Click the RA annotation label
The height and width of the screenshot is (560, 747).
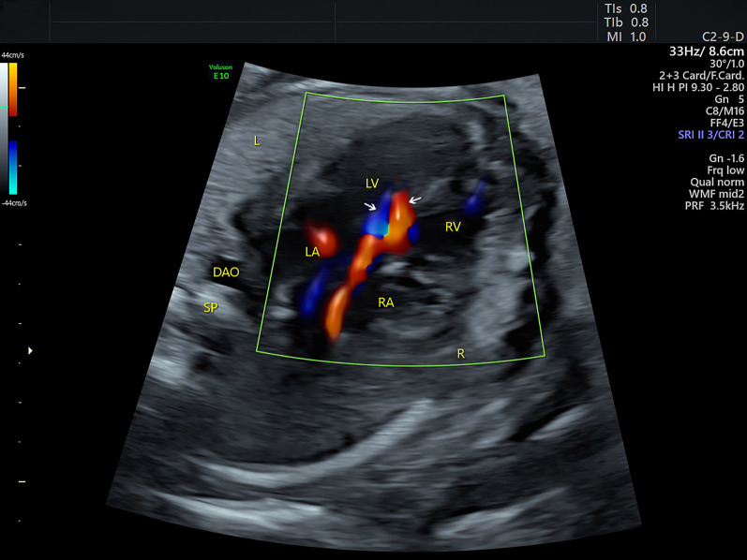pos(386,302)
